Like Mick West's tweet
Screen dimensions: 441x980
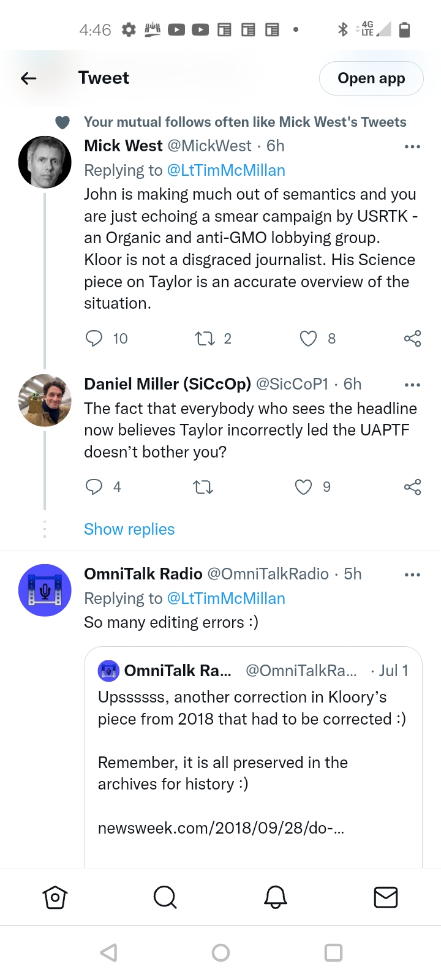(x=308, y=338)
